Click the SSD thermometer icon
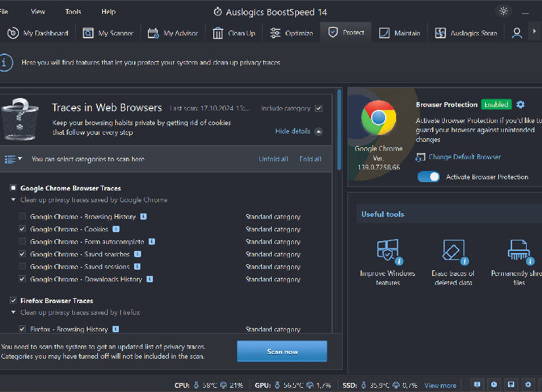 [x=363, y=385]
